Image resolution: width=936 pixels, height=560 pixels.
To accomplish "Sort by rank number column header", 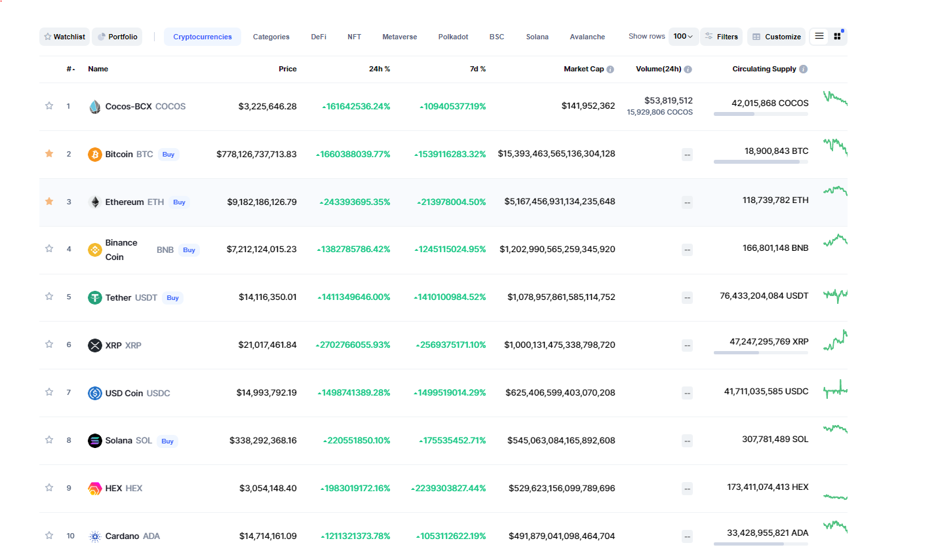I will [x=70, y=69].
